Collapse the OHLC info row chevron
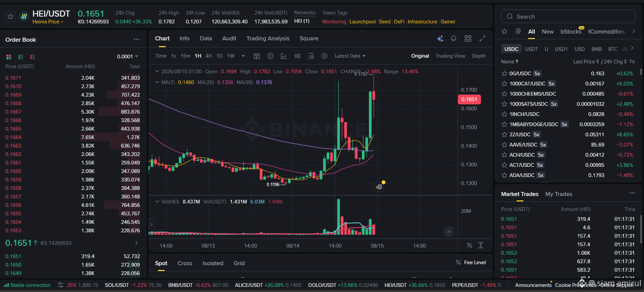The image size is (644, 292). click(x=157, y=72)
